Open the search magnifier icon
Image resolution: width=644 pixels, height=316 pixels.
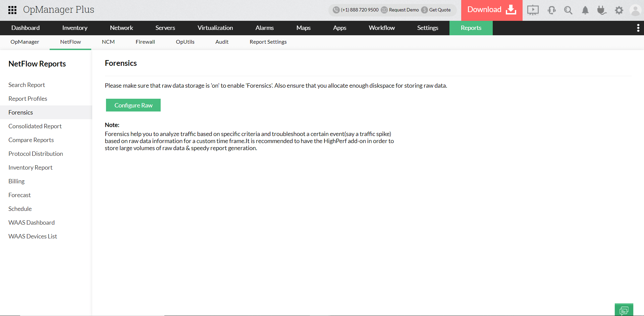568,10
